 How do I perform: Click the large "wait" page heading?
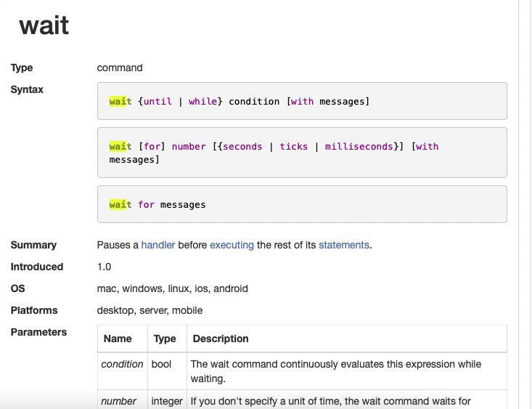coord(44,25)
